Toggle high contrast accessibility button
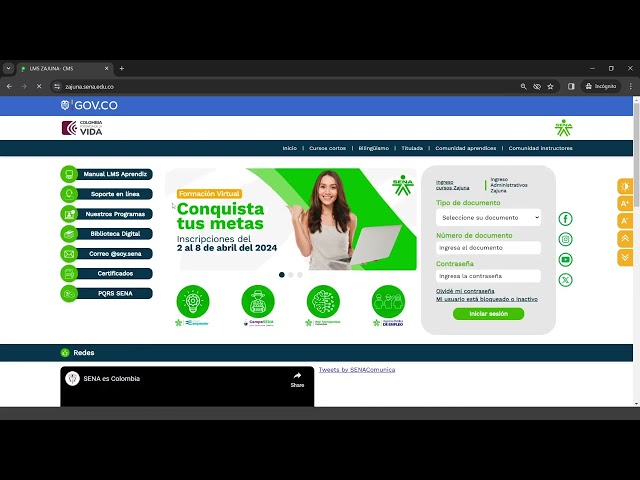The height and width of the screenshot is (480, 640). click(625, 186)
